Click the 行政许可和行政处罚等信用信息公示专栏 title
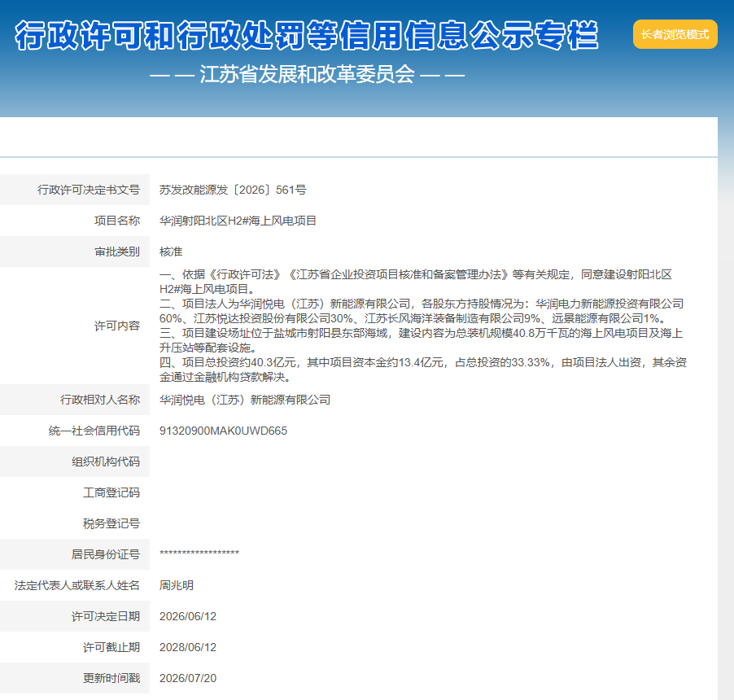734x700 pixels. pyautogui.click(x=307, y=36)
